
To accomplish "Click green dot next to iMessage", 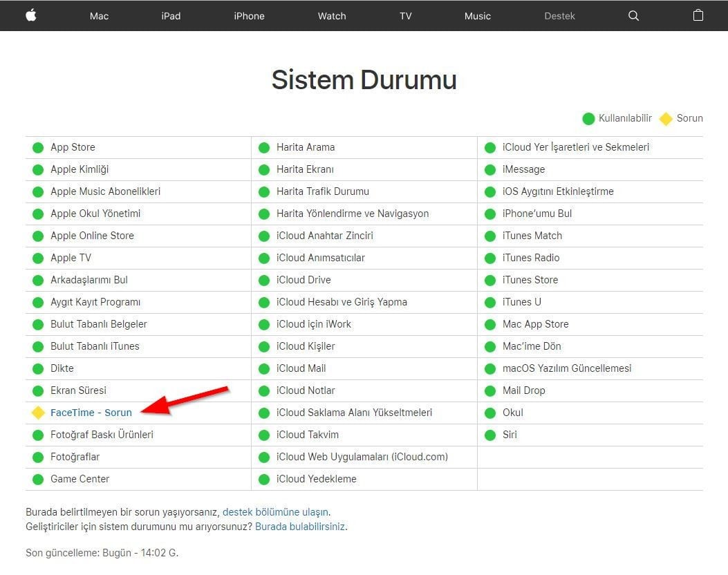I will (490, 169).
